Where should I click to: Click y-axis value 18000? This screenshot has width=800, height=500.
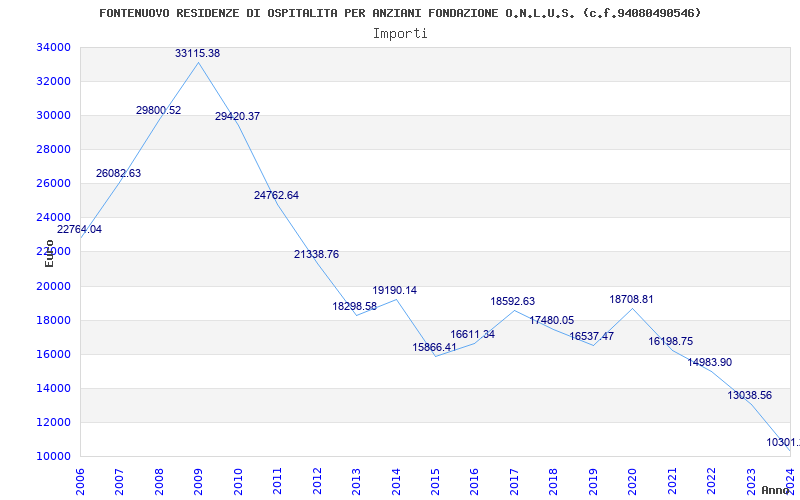coord(54,320)
